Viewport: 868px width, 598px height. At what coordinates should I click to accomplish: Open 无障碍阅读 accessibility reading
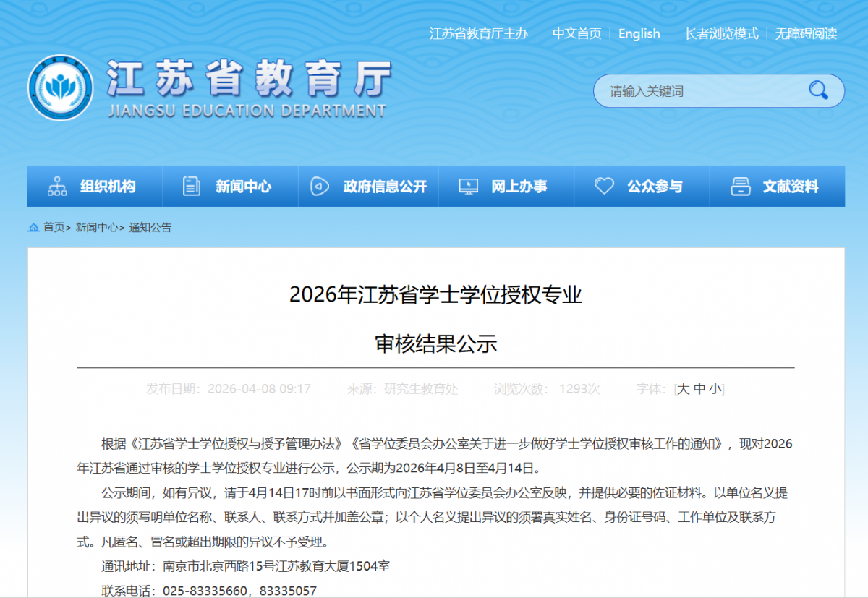click(x=806, y=33)
